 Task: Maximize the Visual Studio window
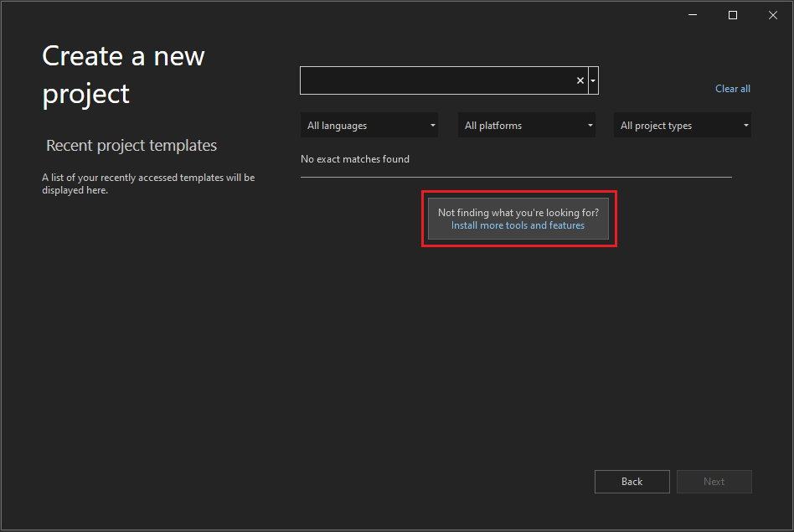tap(732, 14)
